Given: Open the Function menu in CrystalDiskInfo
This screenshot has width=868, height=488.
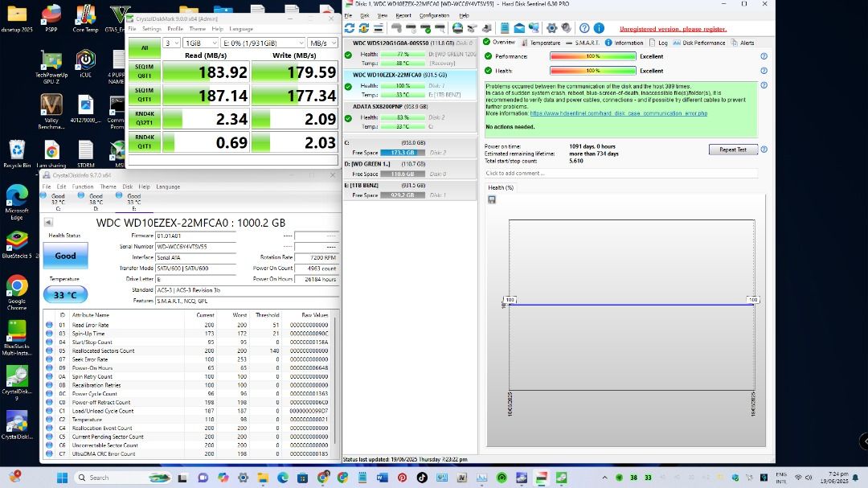Looking at the screenshot, I should 83,187.
